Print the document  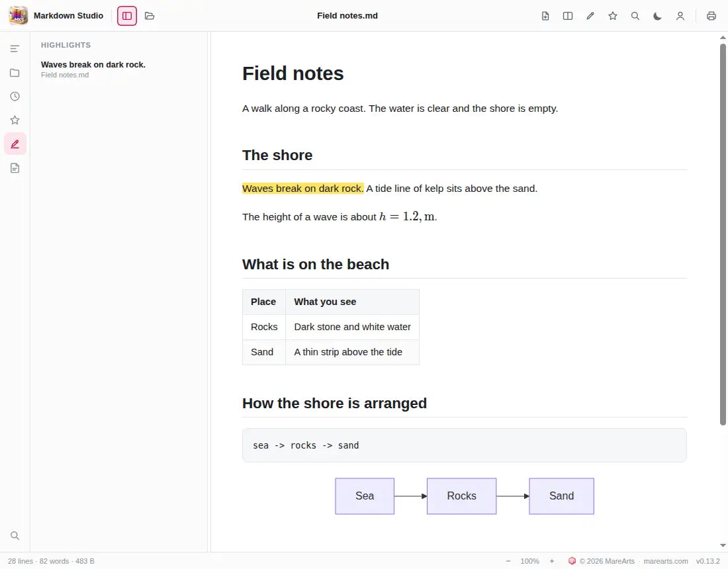tap(711, 16)
